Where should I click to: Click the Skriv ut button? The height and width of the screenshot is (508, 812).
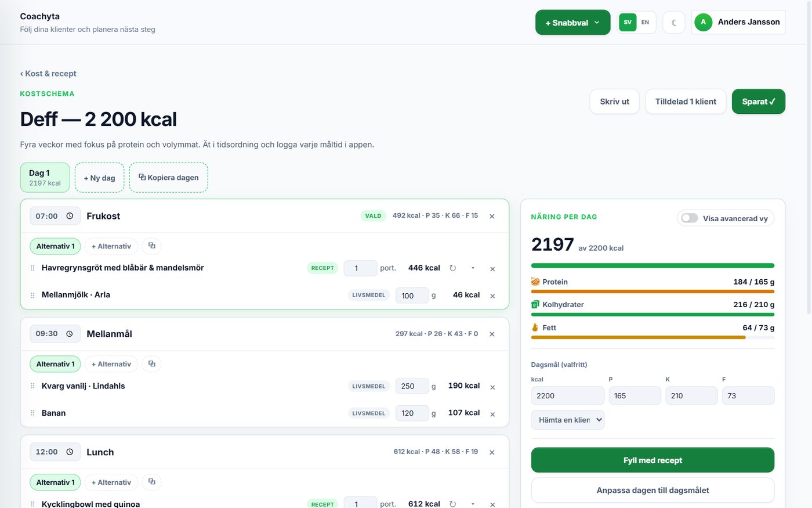[614, 102]
